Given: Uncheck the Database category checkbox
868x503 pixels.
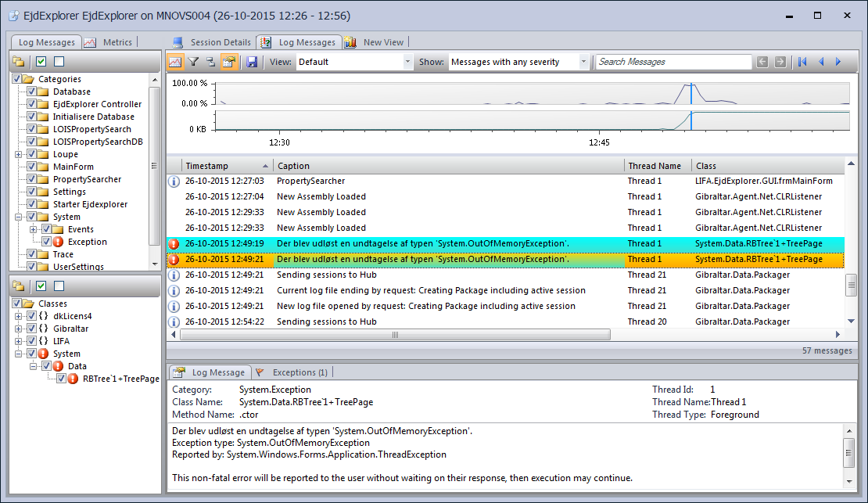Looking at the screenshot, I should pyautogui.click(x=32, y=92).
